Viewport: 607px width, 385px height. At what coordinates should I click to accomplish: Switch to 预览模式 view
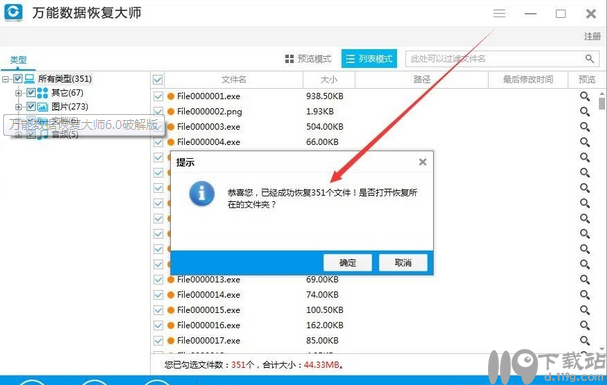[x=308, y=59]
